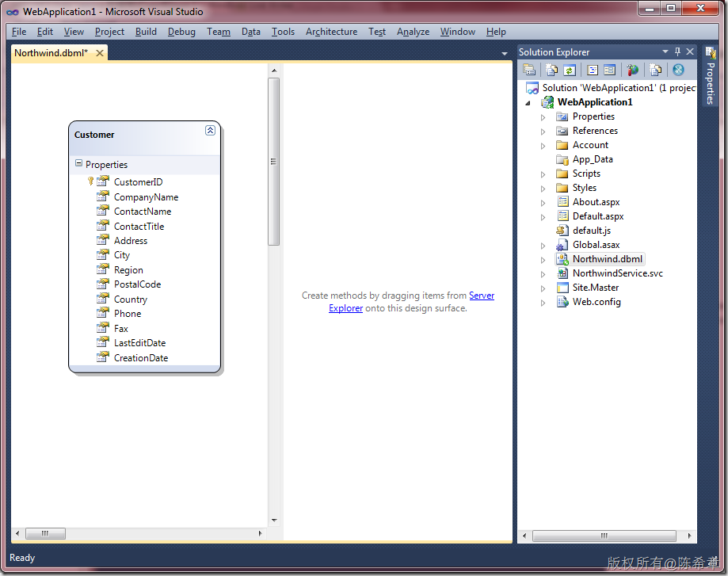Viewport: 728px width, 576px height.
Task: Open the collapsed Properties side tab
Action: coord(711,76)
